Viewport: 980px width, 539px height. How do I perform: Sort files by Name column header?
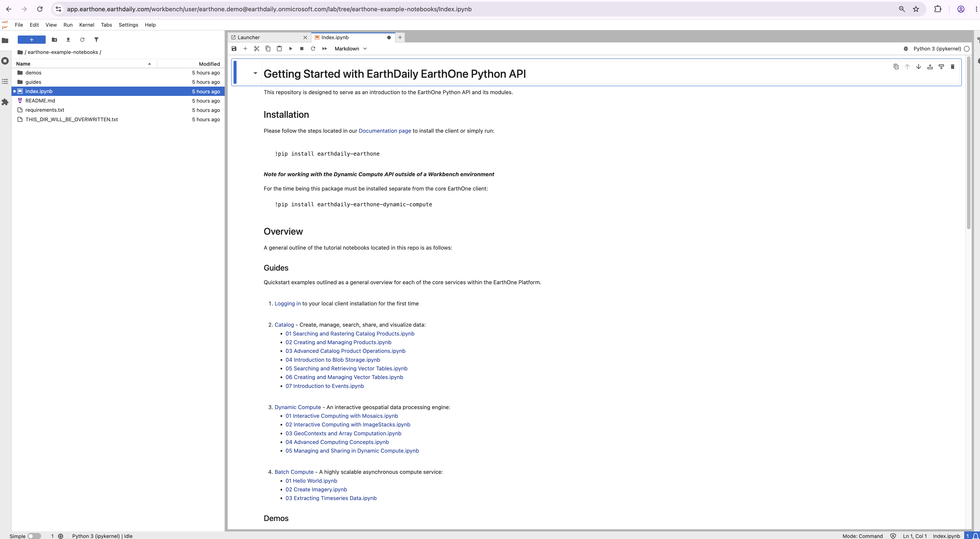[84, 64]
